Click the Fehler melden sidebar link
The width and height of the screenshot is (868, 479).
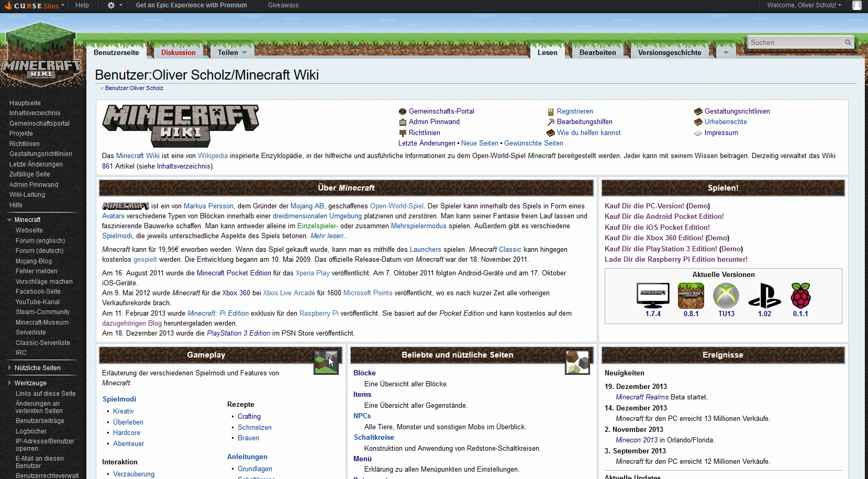tap(37, 271)
